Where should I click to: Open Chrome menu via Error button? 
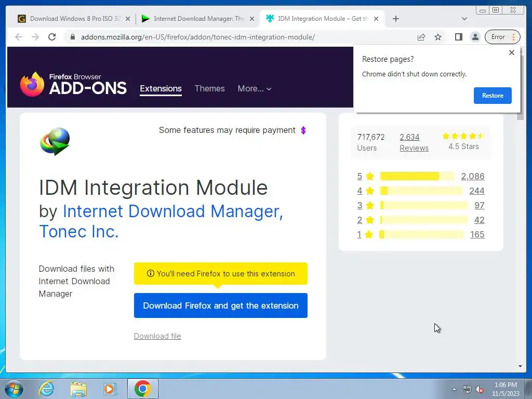point(502,37)
